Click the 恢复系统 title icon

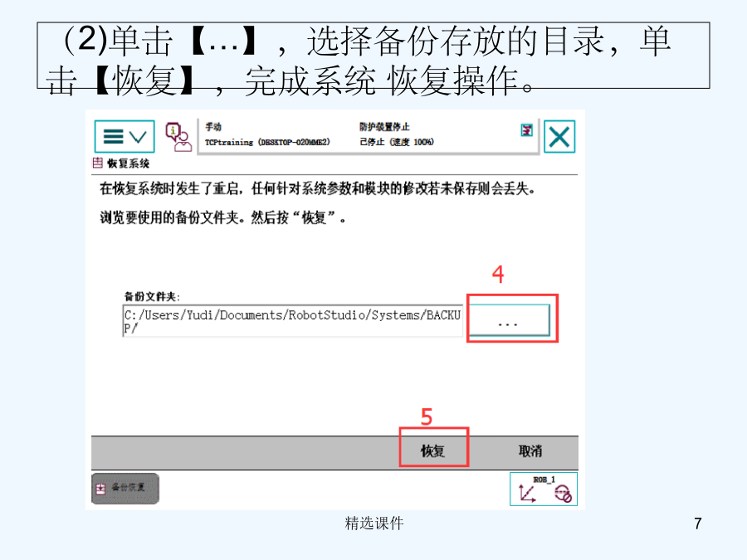97,163
